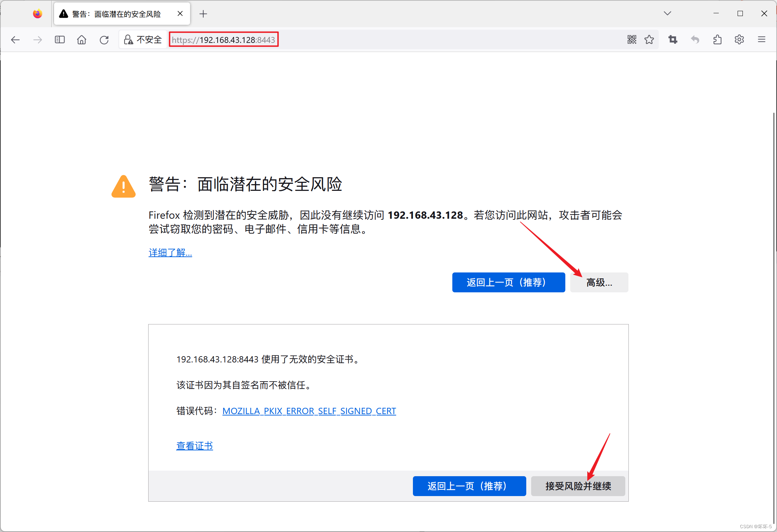Open the QR code scan tool
Viewport: 777px width, 532px height.
631,39
